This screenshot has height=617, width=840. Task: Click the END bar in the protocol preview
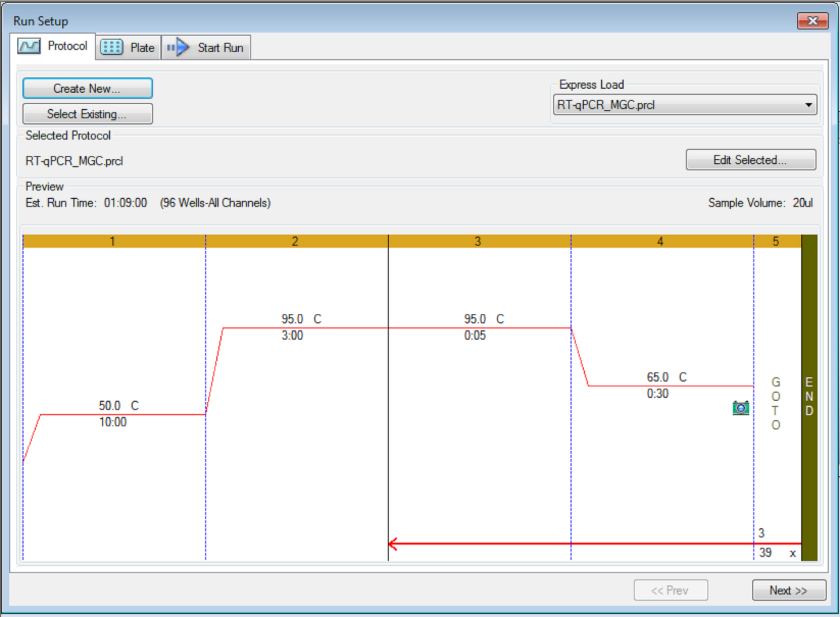(808, 397)
